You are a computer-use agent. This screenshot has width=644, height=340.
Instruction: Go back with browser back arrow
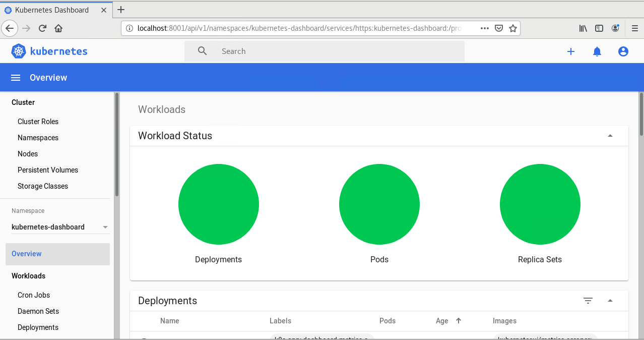click(10, 28)
